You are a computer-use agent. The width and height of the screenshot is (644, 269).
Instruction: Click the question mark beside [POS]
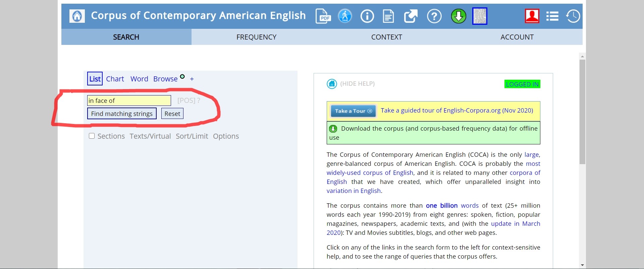coord(199,100)
